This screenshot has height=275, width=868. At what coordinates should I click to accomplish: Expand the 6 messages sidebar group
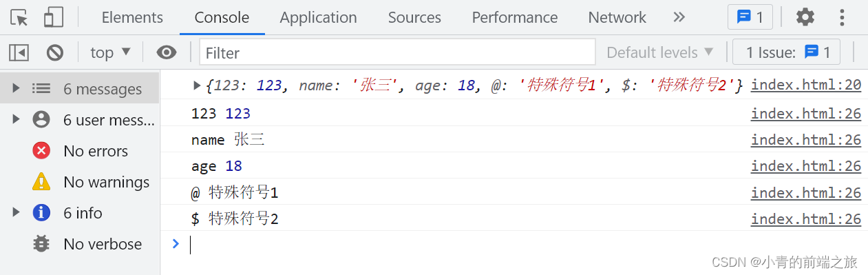16,88
